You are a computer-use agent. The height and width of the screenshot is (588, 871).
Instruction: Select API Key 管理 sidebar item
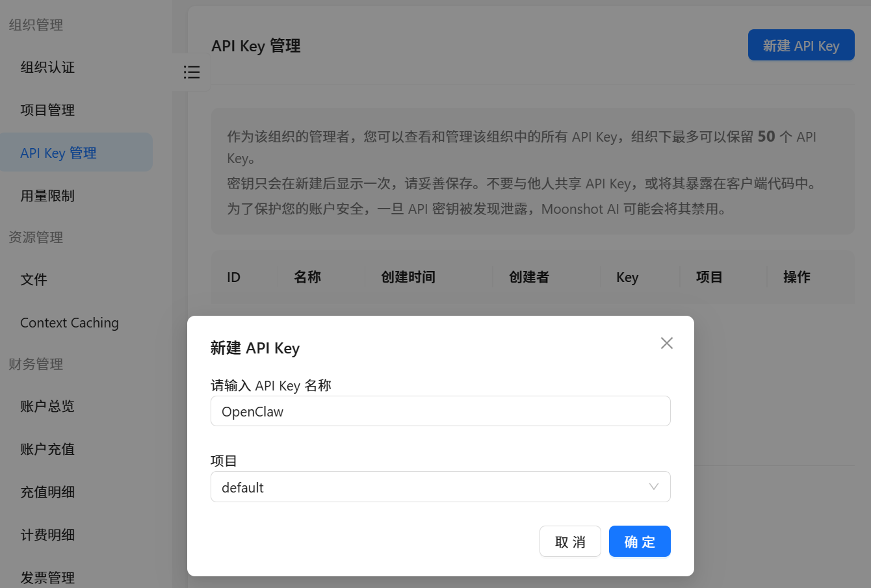pyautogui.click(x=58, y=153)
